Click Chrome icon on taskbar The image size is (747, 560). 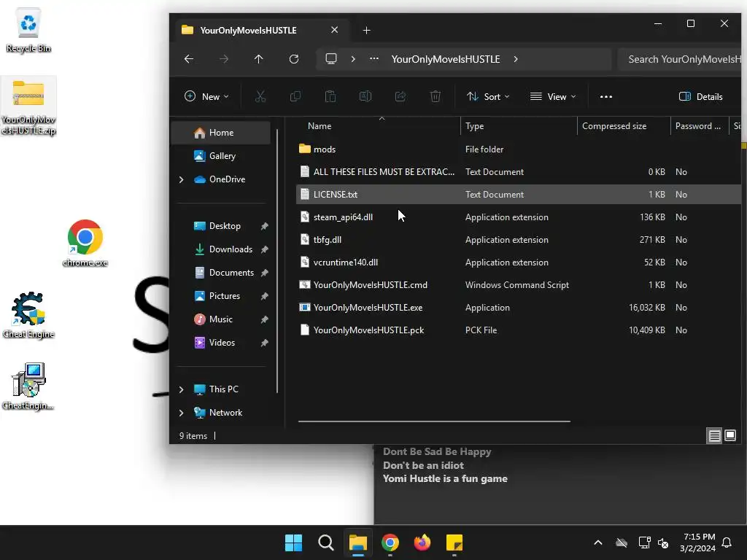pyautogui.click(x=390, y=542)
